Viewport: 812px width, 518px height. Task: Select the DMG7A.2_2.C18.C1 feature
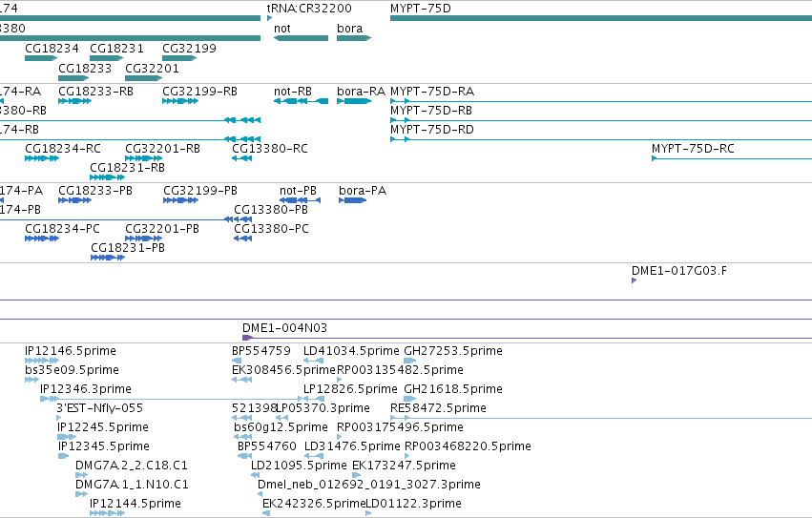tap(82, 475)
